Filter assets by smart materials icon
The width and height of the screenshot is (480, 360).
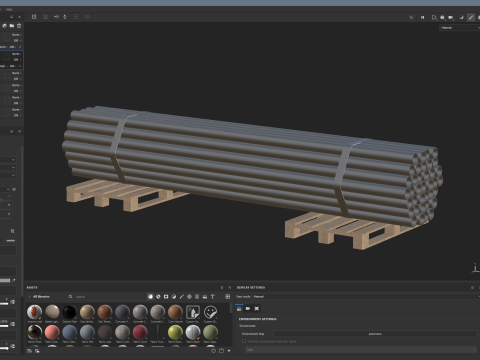click(158, 296)
